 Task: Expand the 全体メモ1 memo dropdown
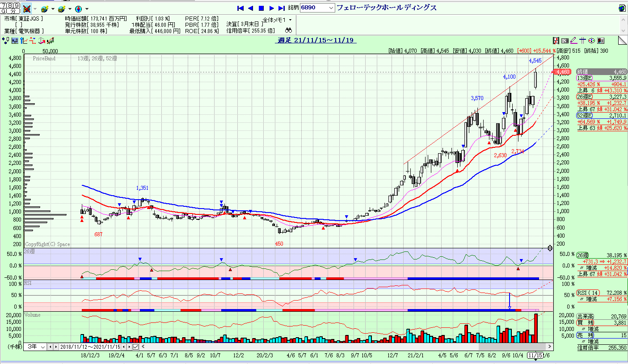277,20
